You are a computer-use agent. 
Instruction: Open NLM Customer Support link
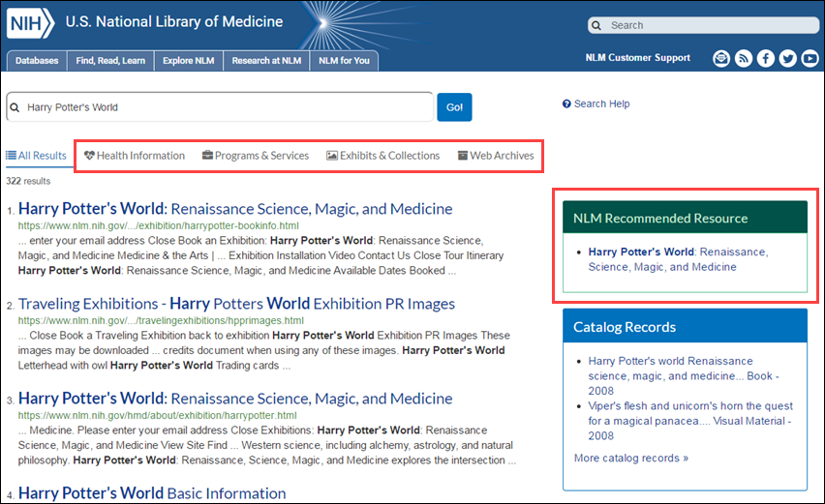[x=638, y=58]
